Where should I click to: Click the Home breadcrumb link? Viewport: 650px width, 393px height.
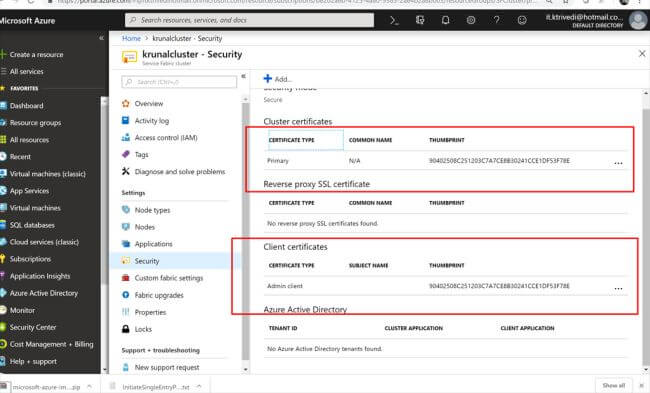coord(131,38)
